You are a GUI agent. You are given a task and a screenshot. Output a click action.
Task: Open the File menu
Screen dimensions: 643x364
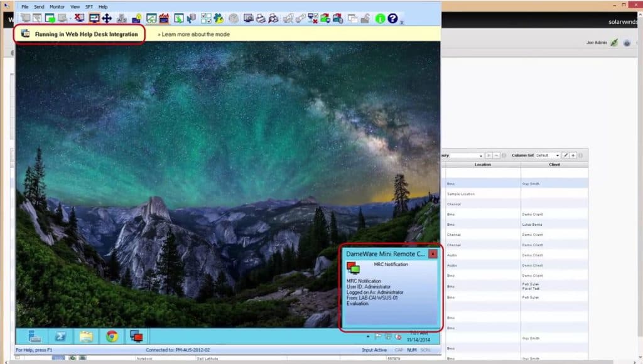point(25,7)
